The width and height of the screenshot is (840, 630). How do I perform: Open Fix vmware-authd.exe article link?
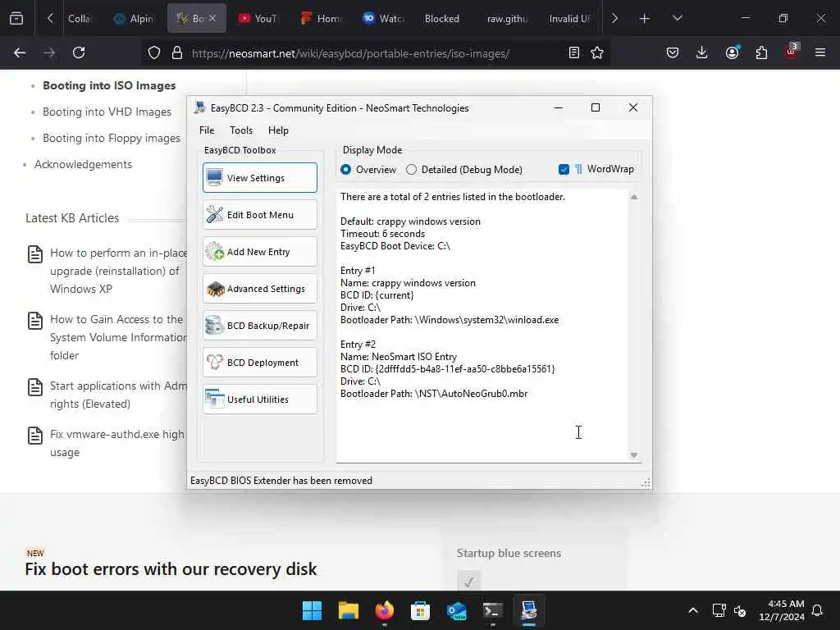117,443
